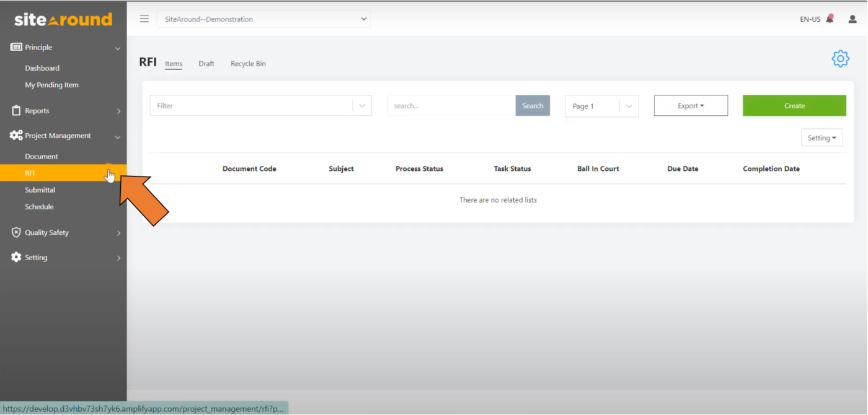Click the Reports clipboard icon
Image resolution: width=868 pixels, height=415 pixels.
pyautogui.click(x=15, y=111)
